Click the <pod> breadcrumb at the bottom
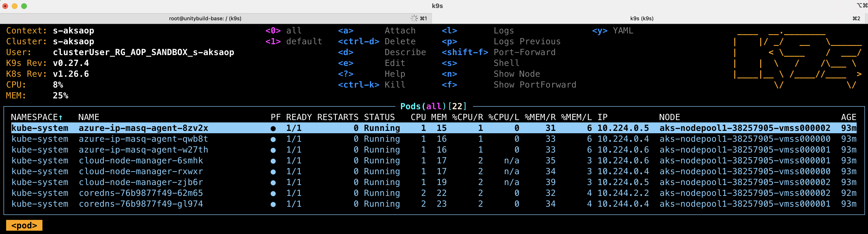This screenshot has height=234, width=868. [x=24, y=225]
